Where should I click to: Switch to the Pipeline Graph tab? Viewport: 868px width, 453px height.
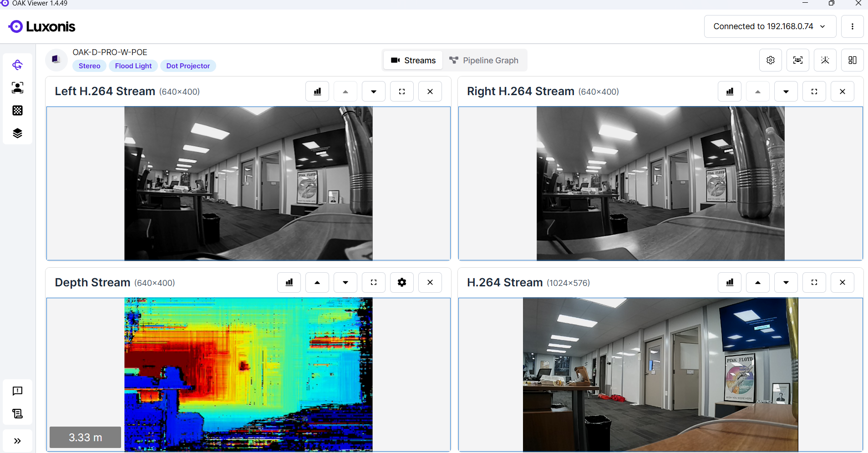[x=484, y=61]
